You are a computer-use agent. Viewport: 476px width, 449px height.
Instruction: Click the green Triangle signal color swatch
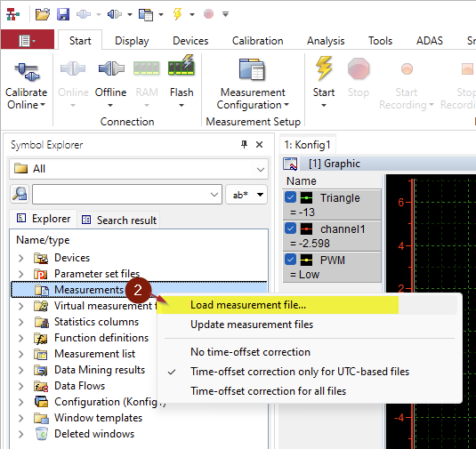306,197
